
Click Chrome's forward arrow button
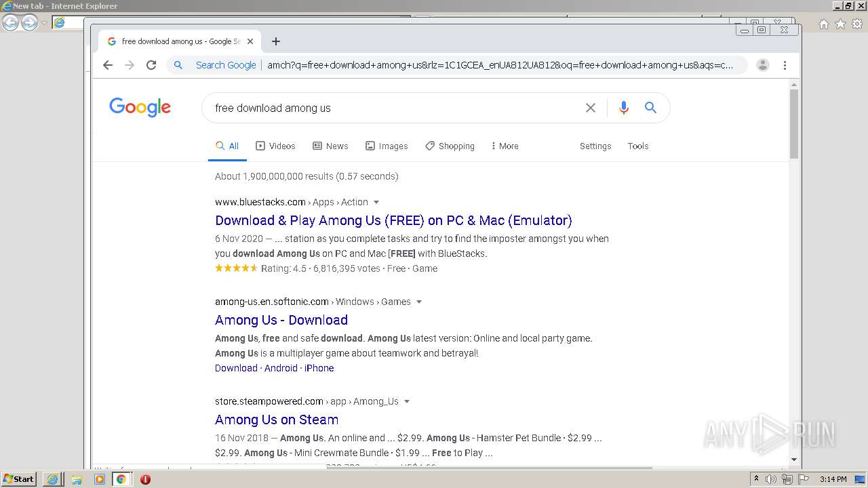130,65
